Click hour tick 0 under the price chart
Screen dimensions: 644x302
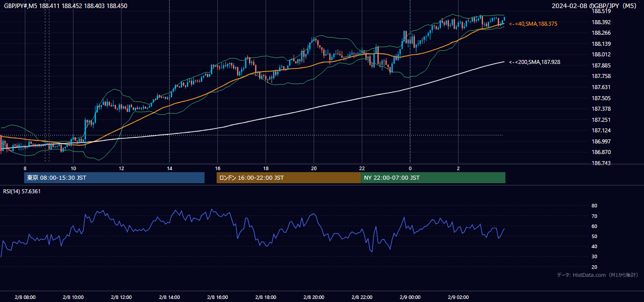click(410, 168)
